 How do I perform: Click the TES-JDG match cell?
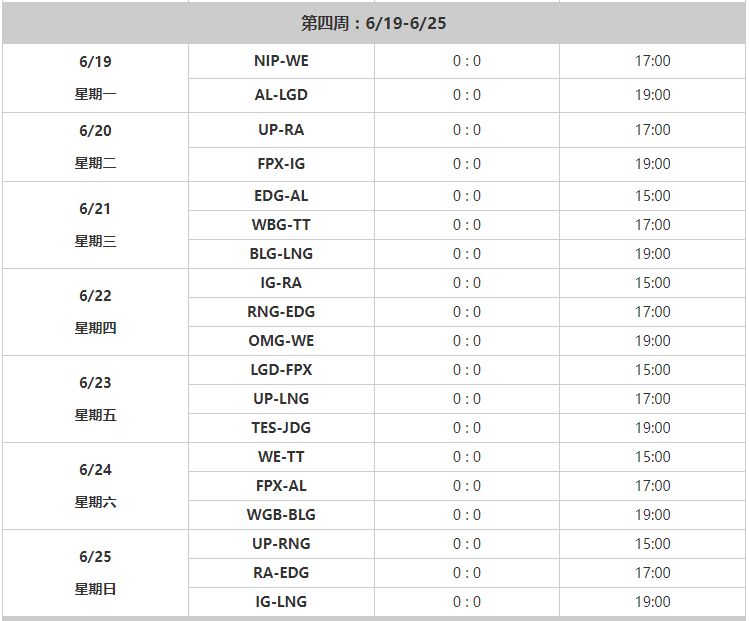coord(281,428)
